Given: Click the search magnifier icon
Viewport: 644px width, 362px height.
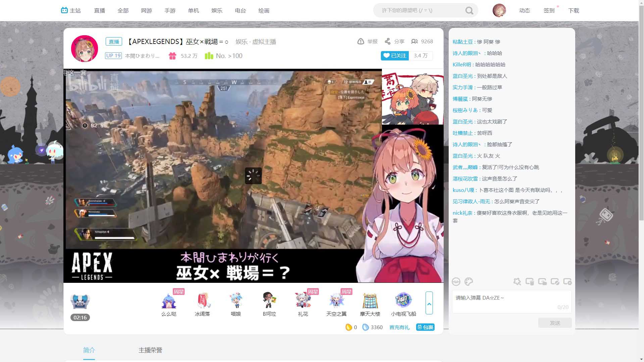Looking at the screenshot, I should [x=469, y=10].
